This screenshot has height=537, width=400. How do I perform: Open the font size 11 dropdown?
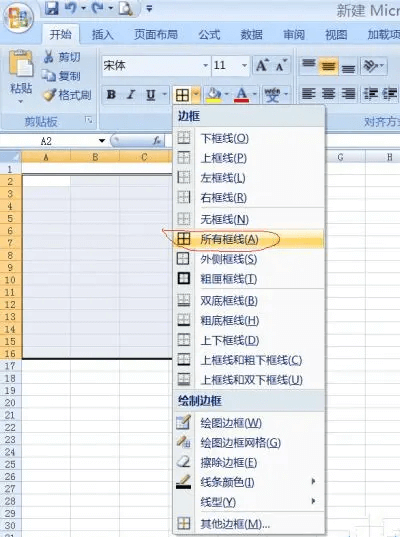tap(244, 65)
